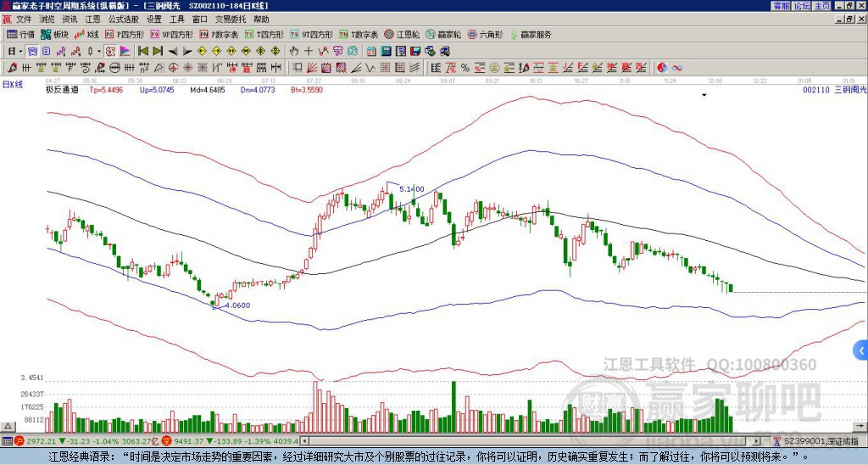Open the 赢家轮 tool
This screenshot has height=465, width=868.
(443, 34)
